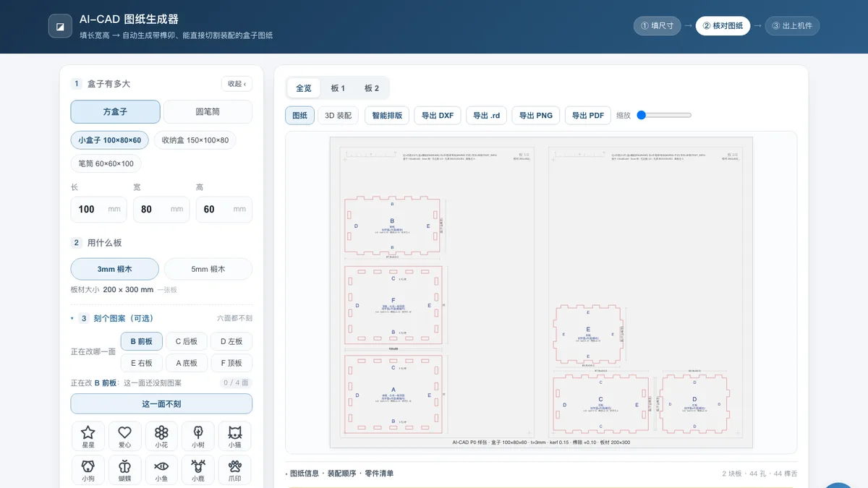Choose preset 小盒子 100×80×60
The image size is (868, 488).
110,140
